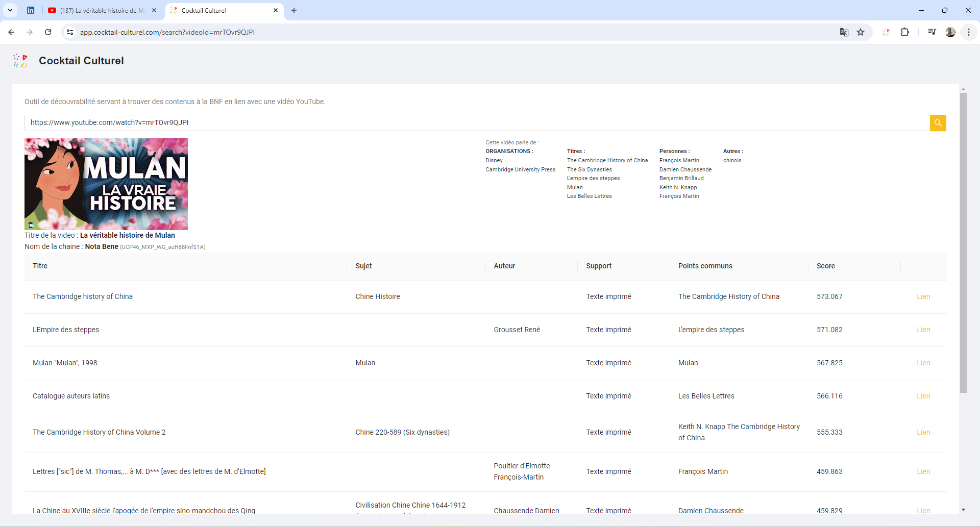Viewport: 980px width, 527px height.
Task: Close the YouTube Mulan video tab
Action: [154, 10]
